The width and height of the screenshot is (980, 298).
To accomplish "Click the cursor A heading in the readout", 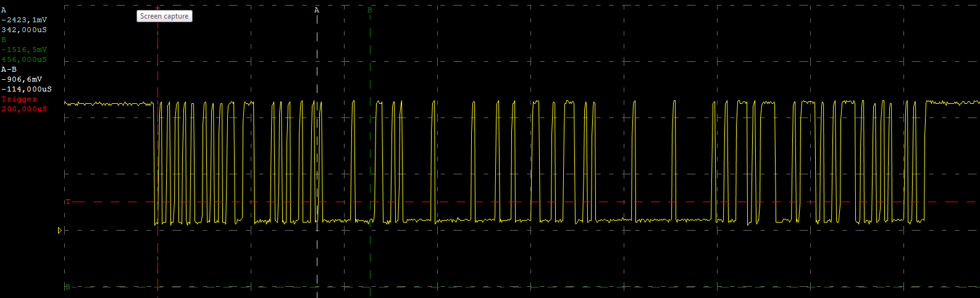I will [4, 10].
